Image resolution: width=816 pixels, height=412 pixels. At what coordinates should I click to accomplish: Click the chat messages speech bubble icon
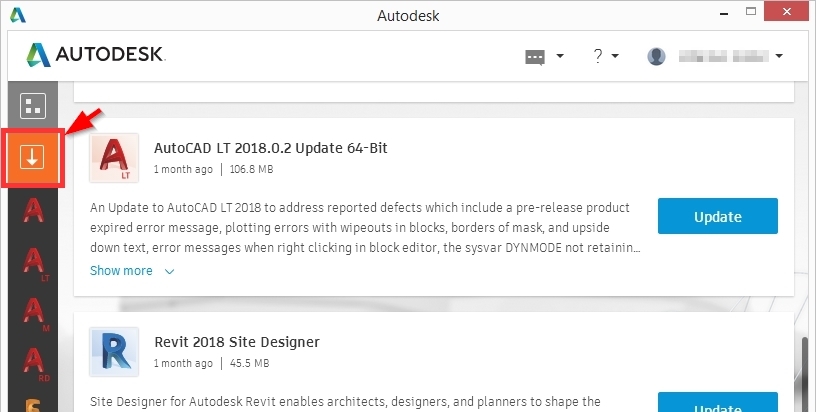pos(537,56)
